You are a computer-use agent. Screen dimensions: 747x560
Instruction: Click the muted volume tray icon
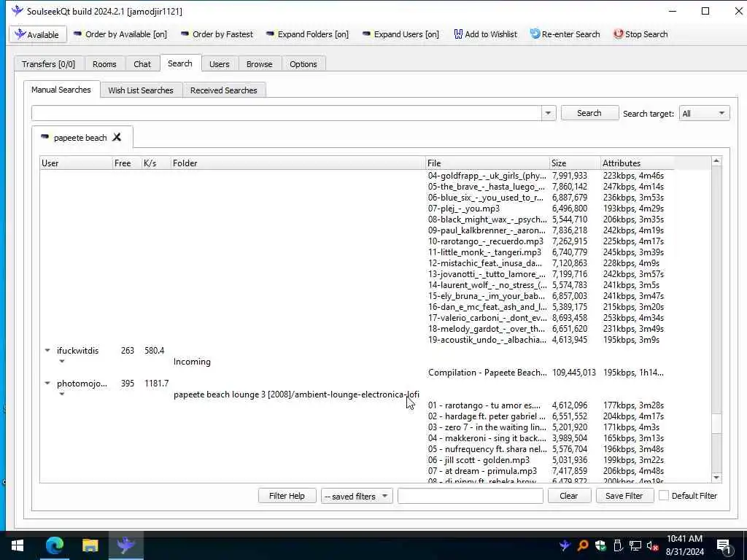653,545
